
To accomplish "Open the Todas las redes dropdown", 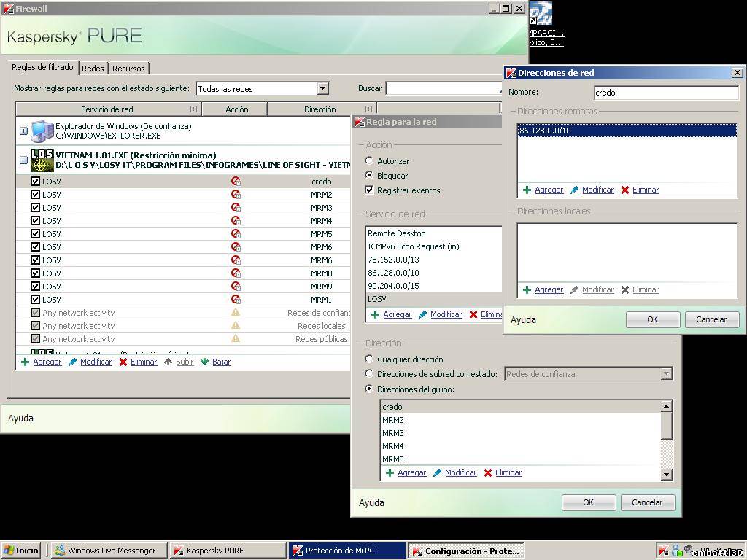I will (x=323, y=88).
